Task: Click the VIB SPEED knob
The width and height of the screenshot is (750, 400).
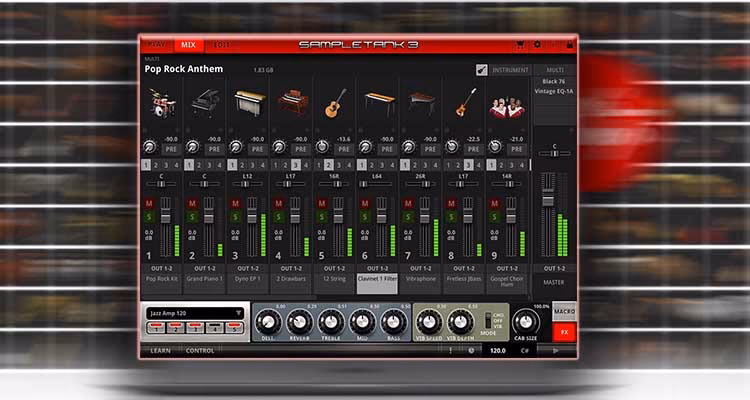Action: [x=429, y=322]
